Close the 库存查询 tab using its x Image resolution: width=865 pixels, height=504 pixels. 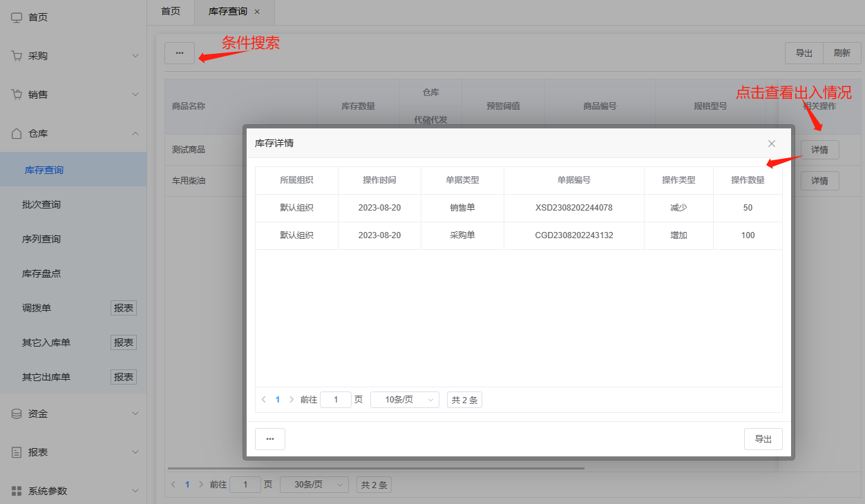[257, 12]
